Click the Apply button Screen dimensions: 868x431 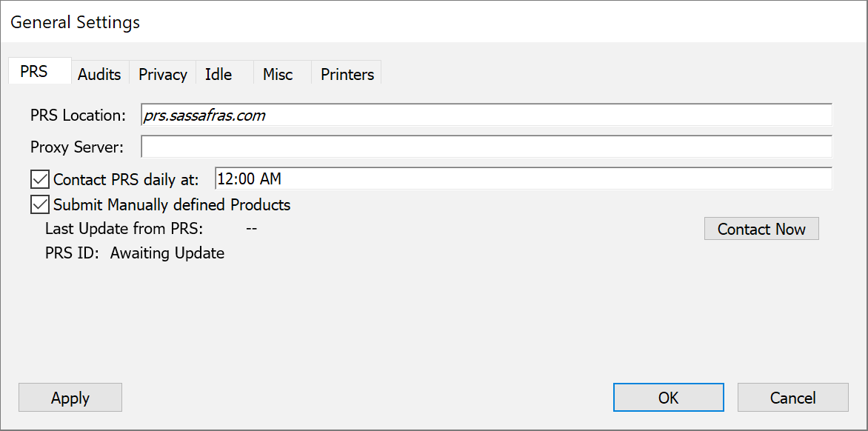click(x=70, y=398)
